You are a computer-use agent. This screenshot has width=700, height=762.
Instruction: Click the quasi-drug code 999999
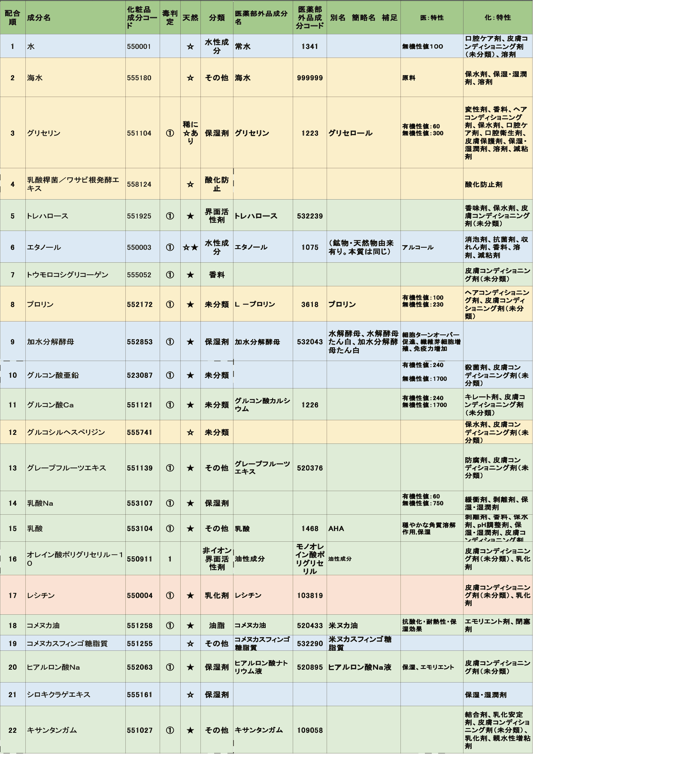pos(310,78)
